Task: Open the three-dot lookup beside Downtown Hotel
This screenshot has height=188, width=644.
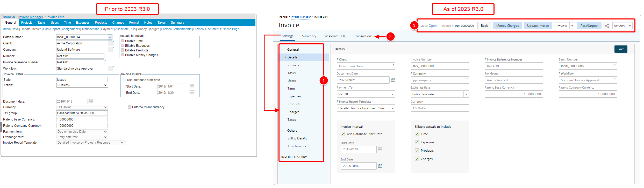Action: click(x=393, y=66)
